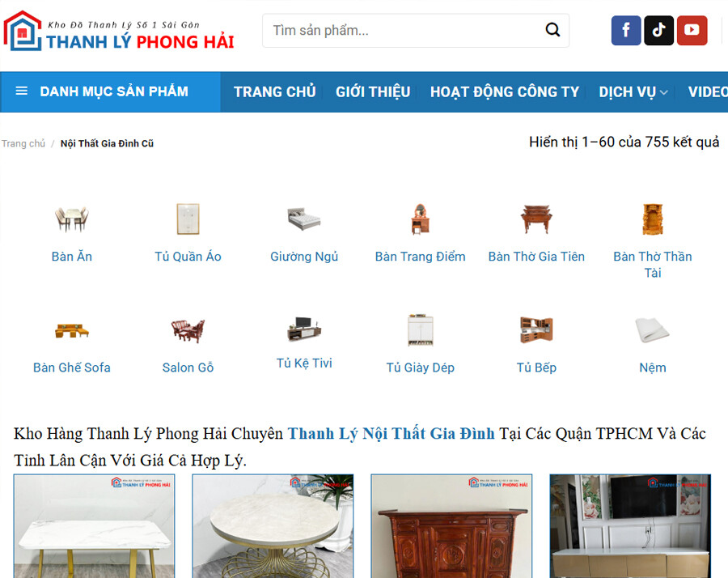Open the Thanh Lý Nội Thất Gia Đình link

click(391, 434)
